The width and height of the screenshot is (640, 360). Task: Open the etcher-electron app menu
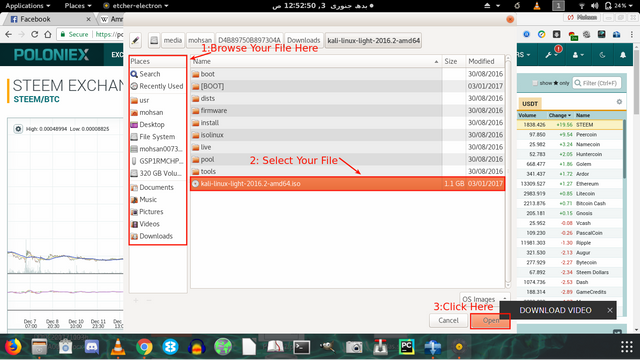(x=136, y=6)
